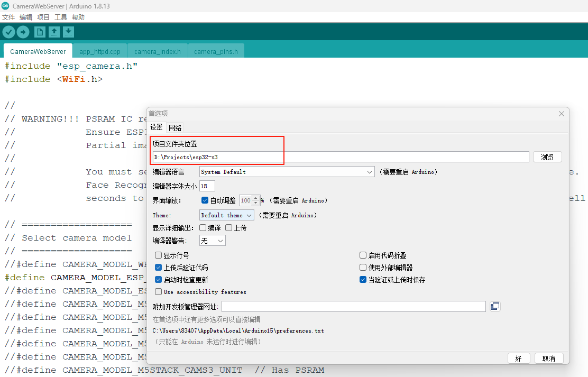Click the Upload arrow toolbar icon

(x=23, y=32)
